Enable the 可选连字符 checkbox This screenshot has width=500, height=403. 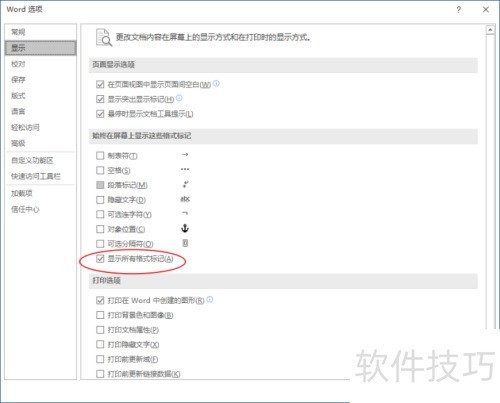100,214
